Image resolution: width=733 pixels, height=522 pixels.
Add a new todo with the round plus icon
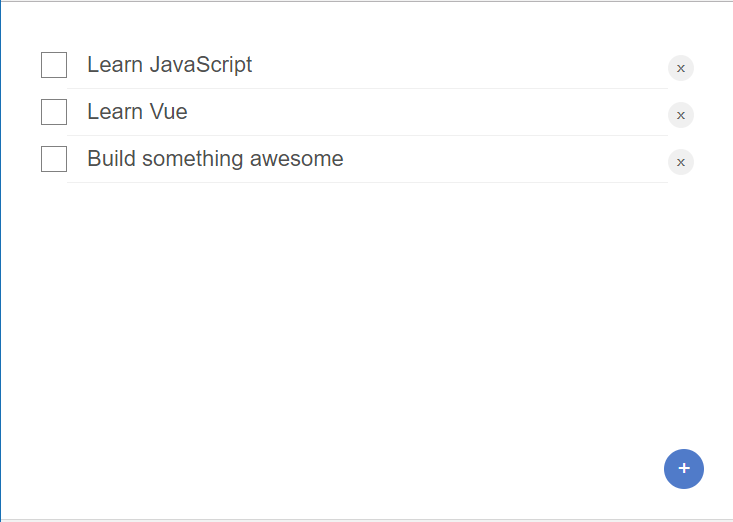pyautogui.click(x=684, y=469)
